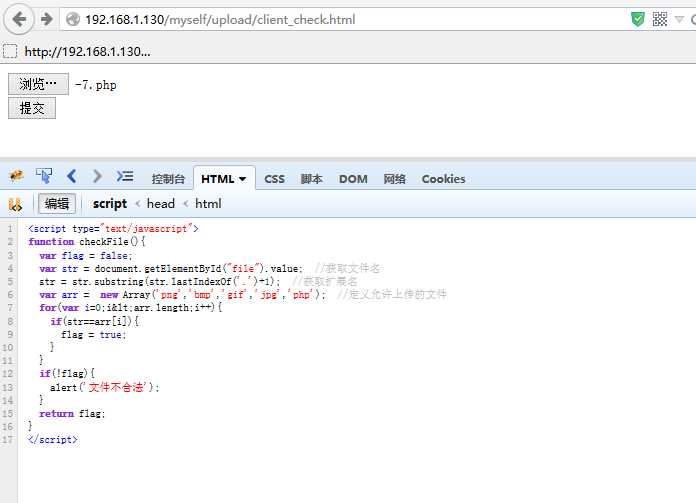Click the 'return flag;' line
The image size is (696, 503).
[72, 414]
